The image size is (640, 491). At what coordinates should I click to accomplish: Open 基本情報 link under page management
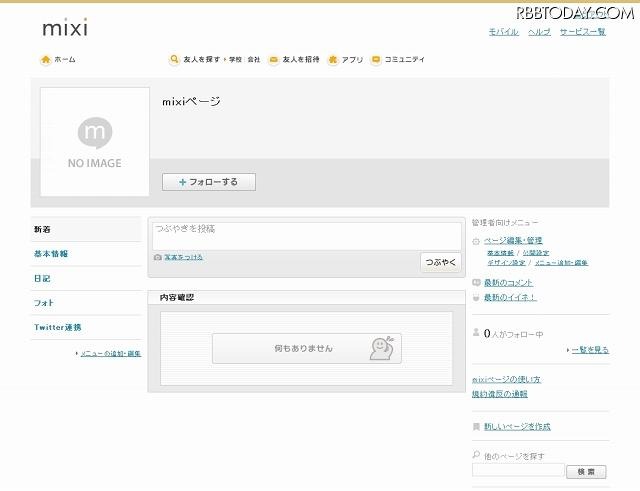tap(500, 253)
